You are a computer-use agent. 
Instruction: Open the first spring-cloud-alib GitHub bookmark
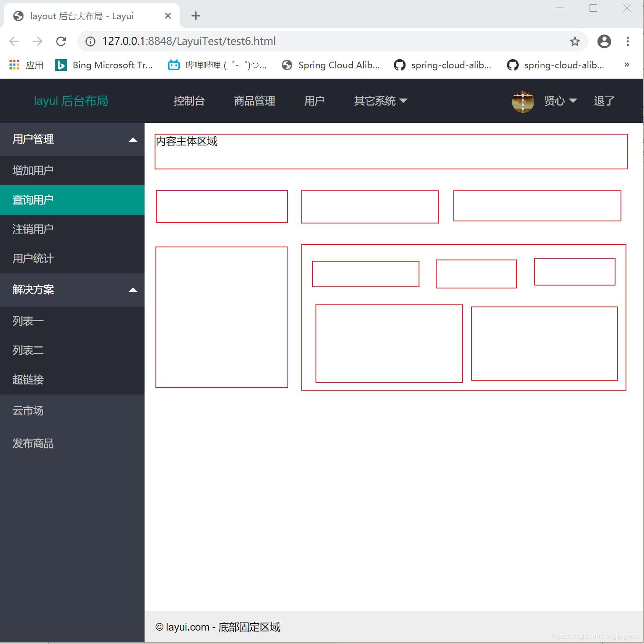pyautogui.click(x=442, y=65)
